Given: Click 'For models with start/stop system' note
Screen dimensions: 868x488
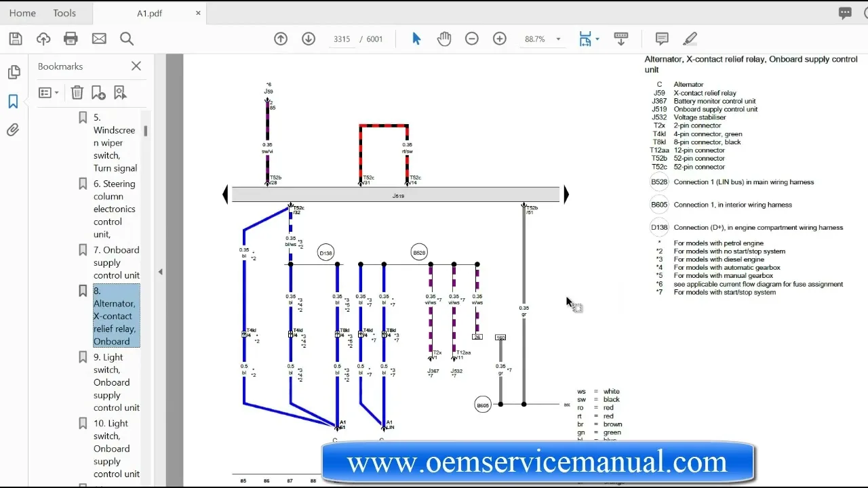Looking at the screenshot, I should (x=724, y=292).
